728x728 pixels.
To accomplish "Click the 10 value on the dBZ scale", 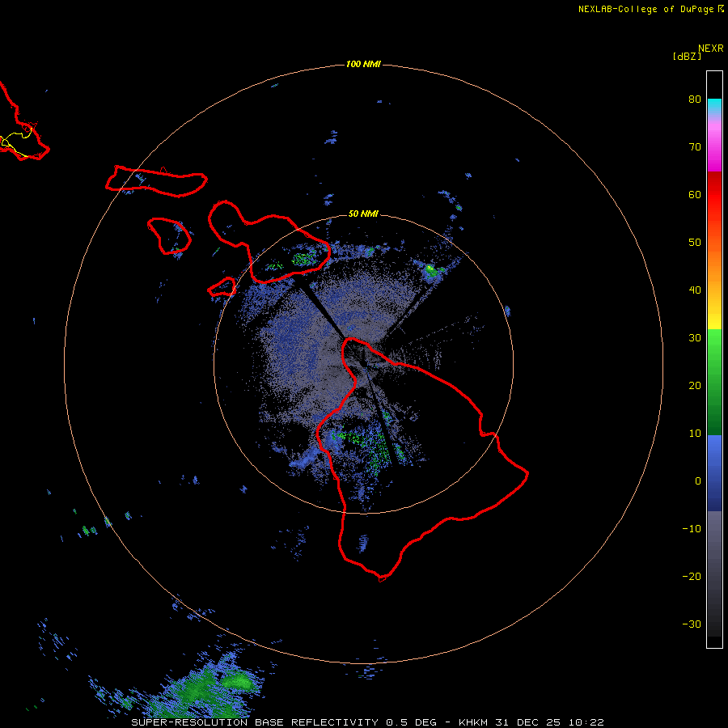I will coord(695,434).
